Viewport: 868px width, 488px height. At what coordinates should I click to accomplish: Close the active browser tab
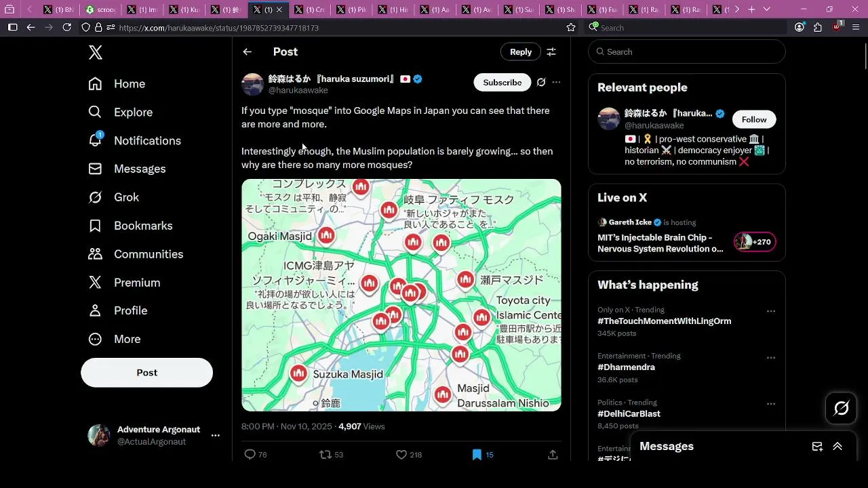pos(279,9)
